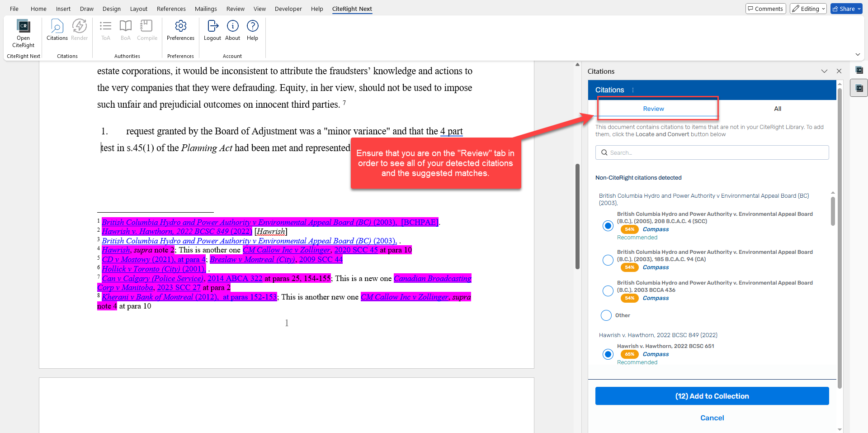Open Citations pane options chevron
Screen dimensions: 868x433
coord(824,71)
